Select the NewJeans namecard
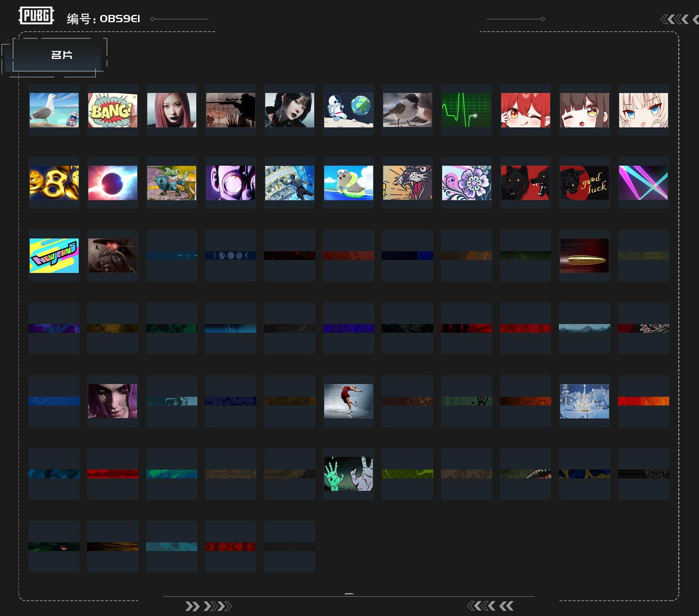Screen dimensions: 699x616 pos(54,255)
